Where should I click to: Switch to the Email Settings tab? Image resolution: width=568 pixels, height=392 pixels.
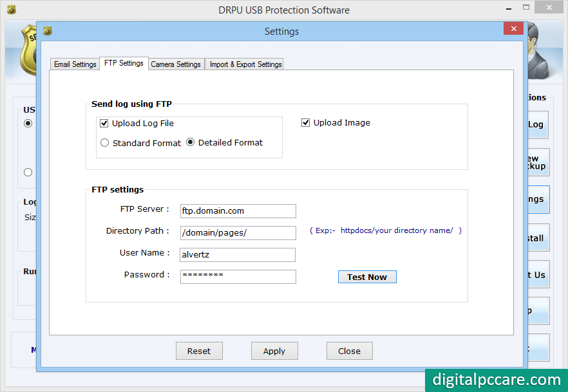[75, 64]
